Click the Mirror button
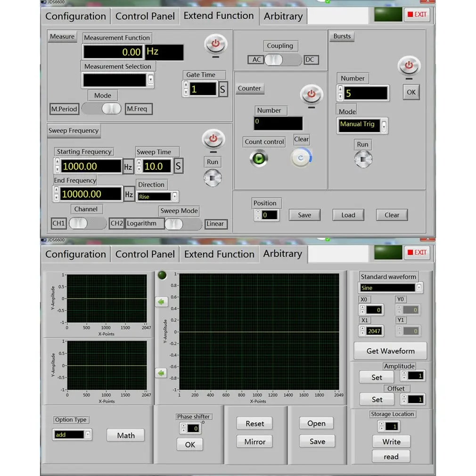476x476 pixels. click(254, 442)
